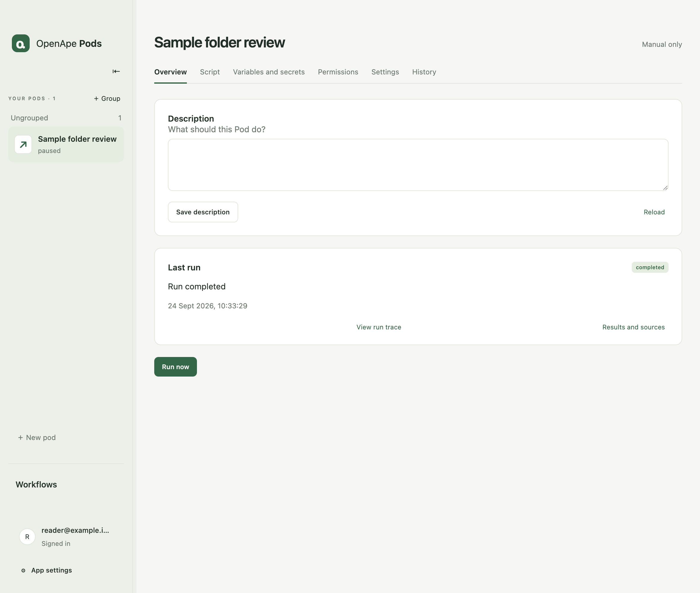Switch to the Script tab
This screenshot has height=593, width=700.
tap(210, 72)
